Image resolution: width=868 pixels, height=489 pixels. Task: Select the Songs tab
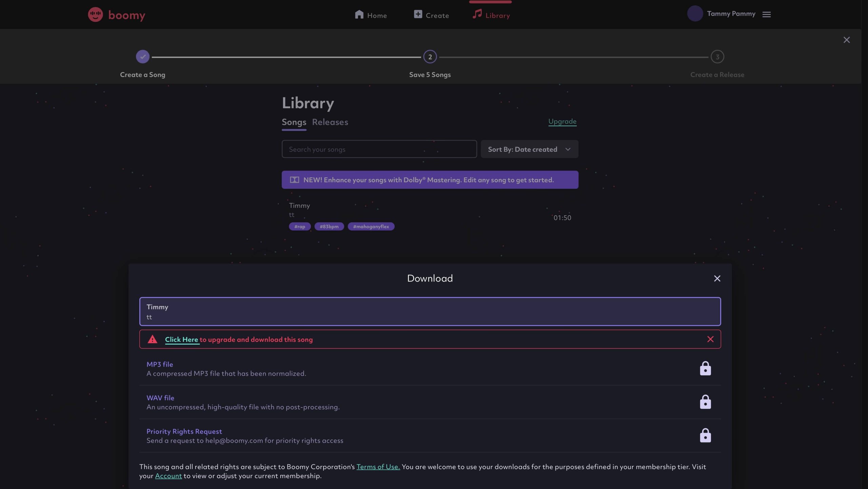coord(294,122)
